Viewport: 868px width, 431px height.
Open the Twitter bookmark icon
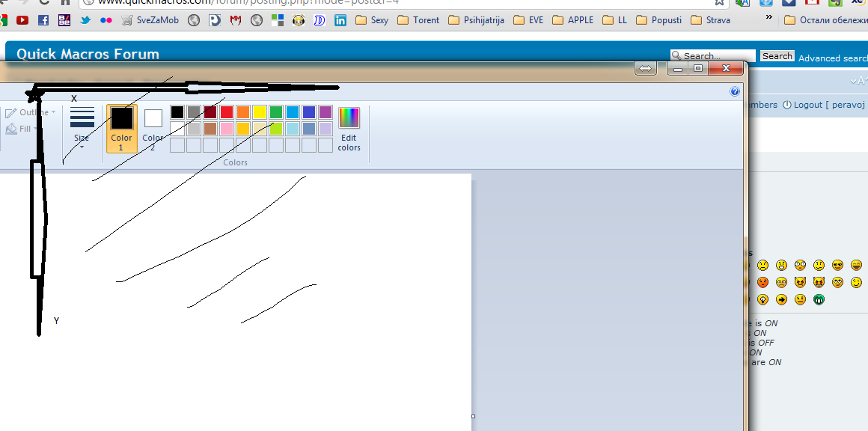click(85, 20)
